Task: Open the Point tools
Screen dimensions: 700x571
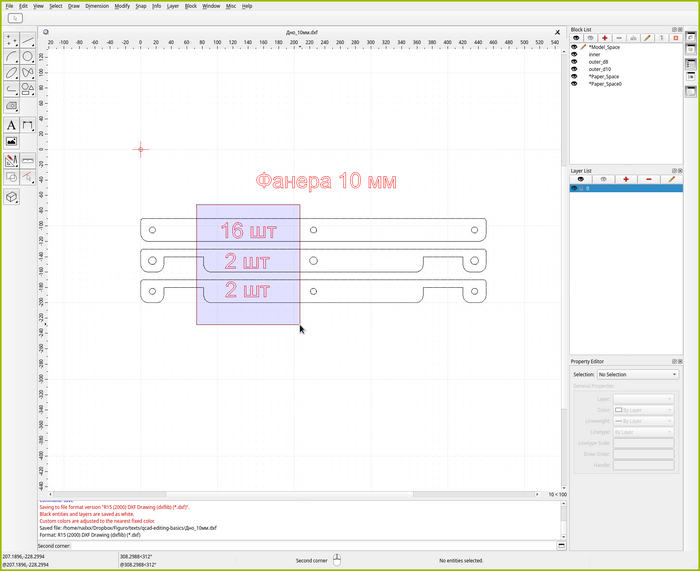Action: (x=11, y=40)
